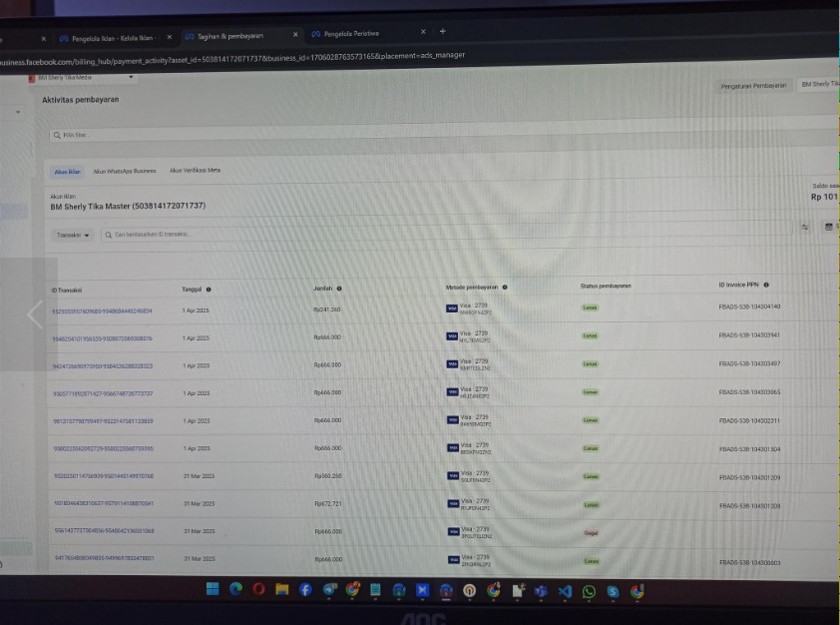Click the info icon next to Metode pembayaran

pos(505,287)
